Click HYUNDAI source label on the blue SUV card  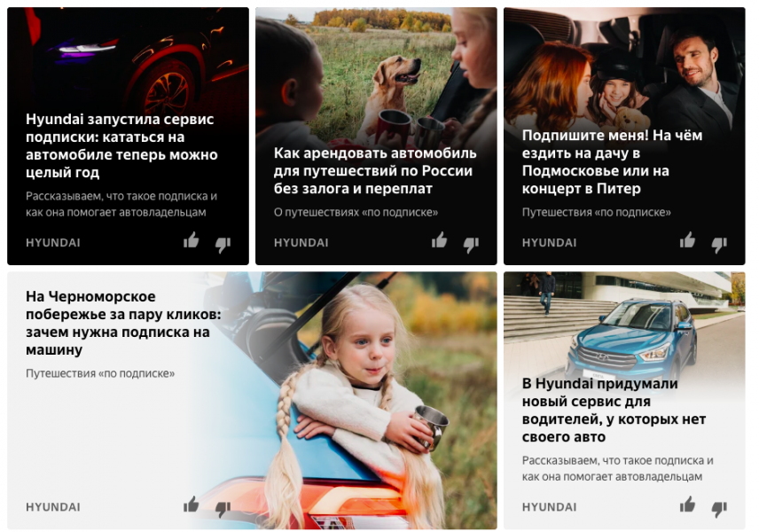point(549,507)
